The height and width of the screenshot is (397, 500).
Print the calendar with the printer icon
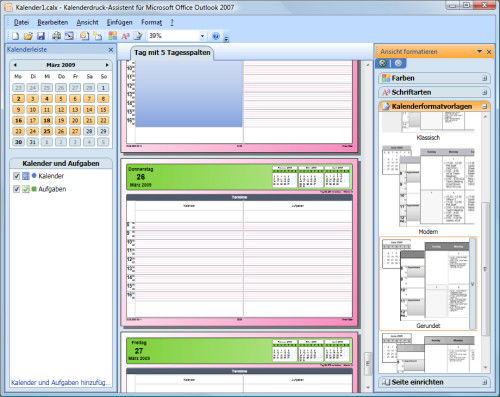click(x=56, y=36)
